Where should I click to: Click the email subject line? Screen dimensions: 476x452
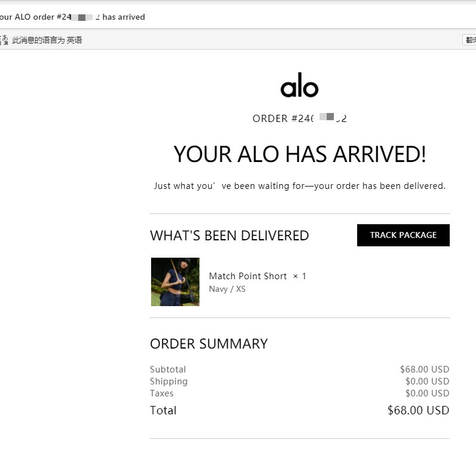point(72,17)
